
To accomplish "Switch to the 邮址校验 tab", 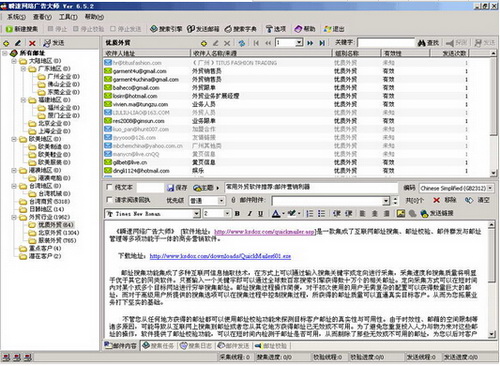I will click(271, 346).
